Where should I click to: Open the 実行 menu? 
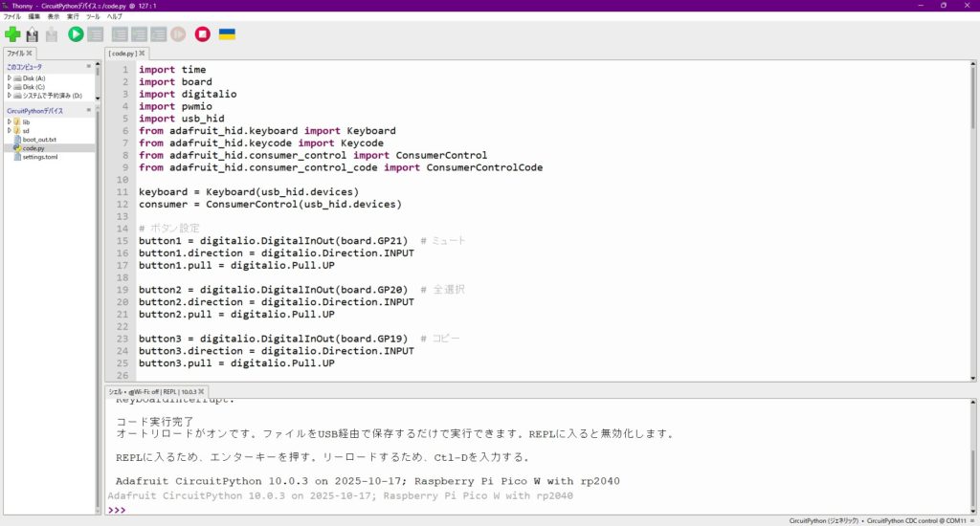73,17
